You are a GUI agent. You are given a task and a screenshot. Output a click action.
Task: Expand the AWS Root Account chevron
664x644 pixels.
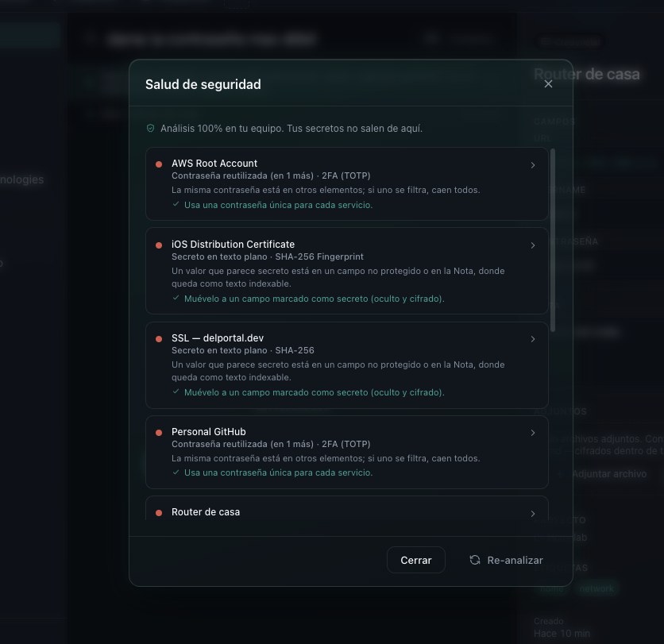pos(533,165)
